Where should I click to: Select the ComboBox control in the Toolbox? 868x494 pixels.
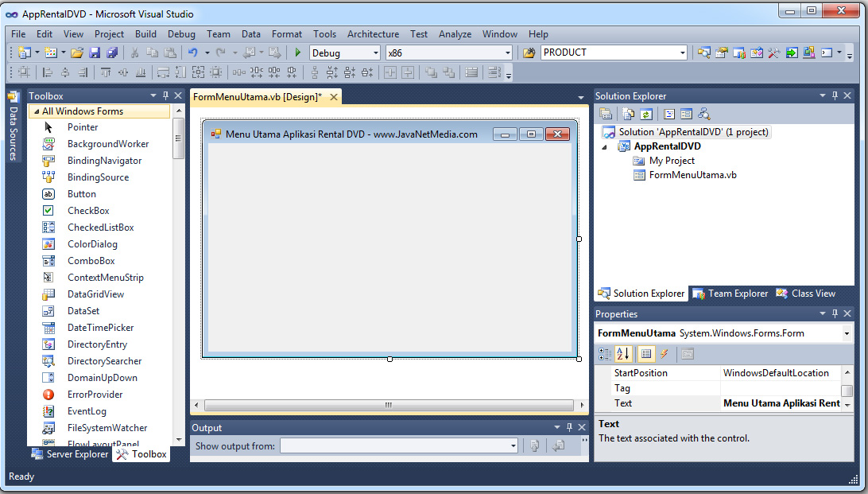coord(91,260)
